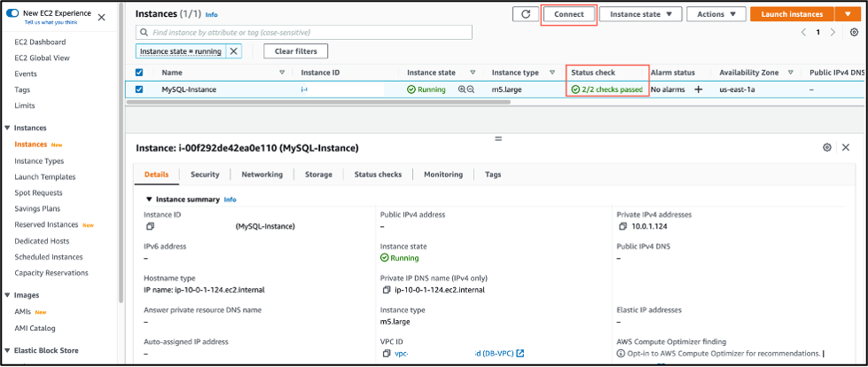Open the Info link beside Instances heading
868x367 pixels.
(212, 14)
